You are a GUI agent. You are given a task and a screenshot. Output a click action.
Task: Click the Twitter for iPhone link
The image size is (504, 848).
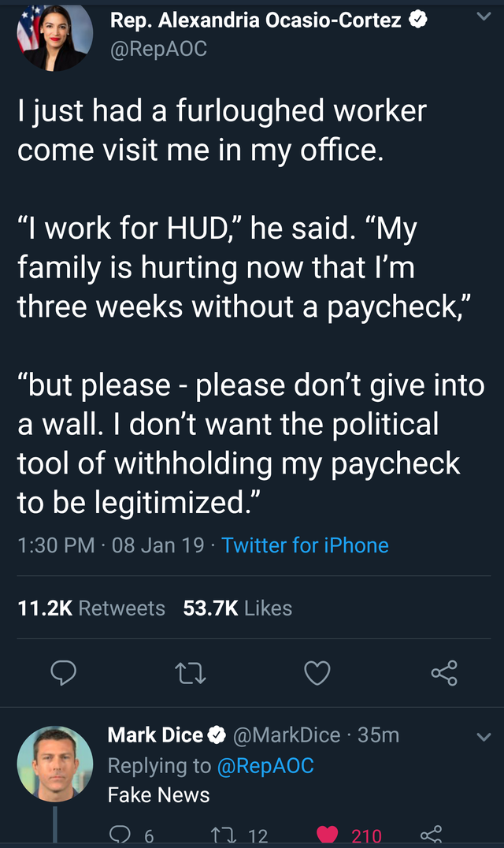(306, 545)
